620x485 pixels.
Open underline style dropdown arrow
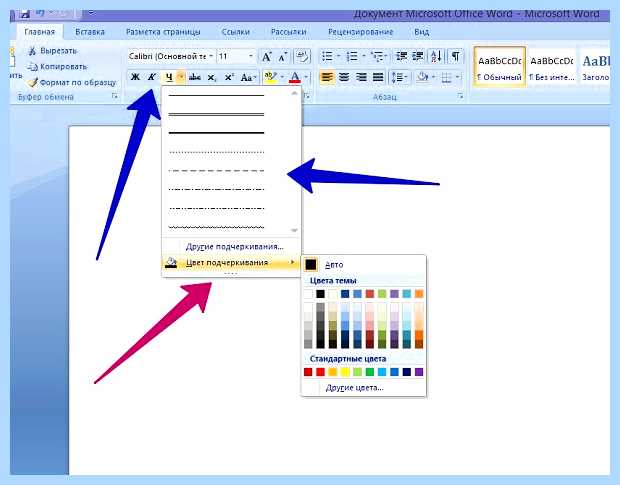(x=180, y=77)
